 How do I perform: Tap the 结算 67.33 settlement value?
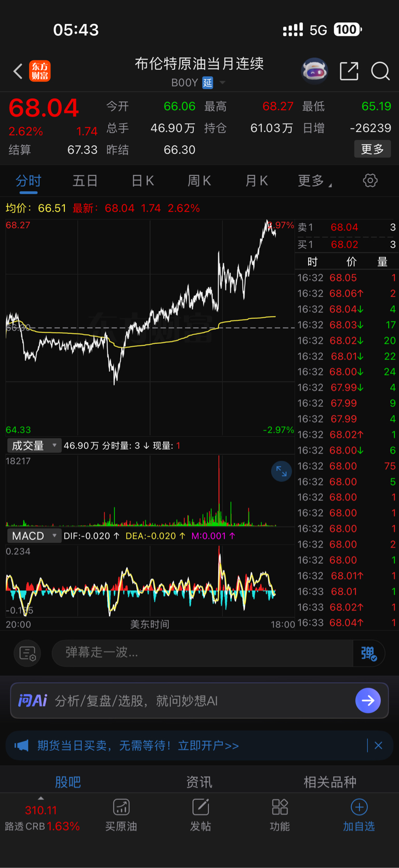83,150
